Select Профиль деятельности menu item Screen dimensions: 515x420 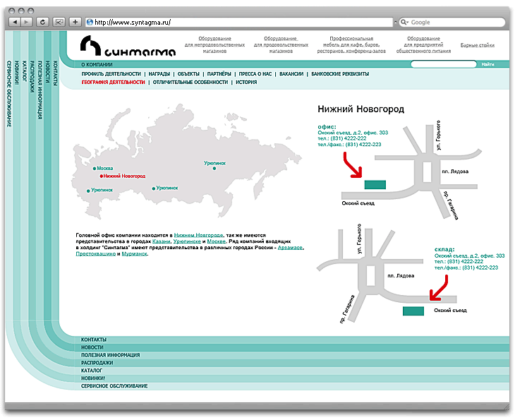(x=111, y=74)
